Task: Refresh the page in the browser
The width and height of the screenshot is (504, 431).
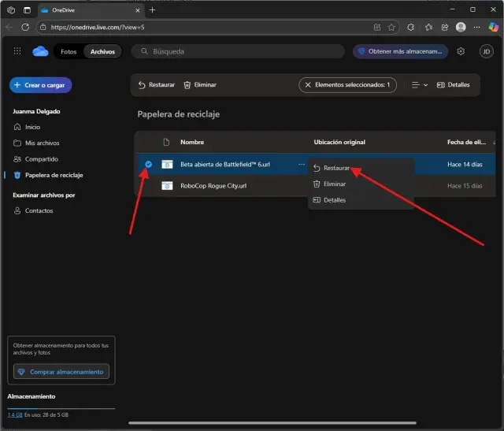Action: coord(24,27)
